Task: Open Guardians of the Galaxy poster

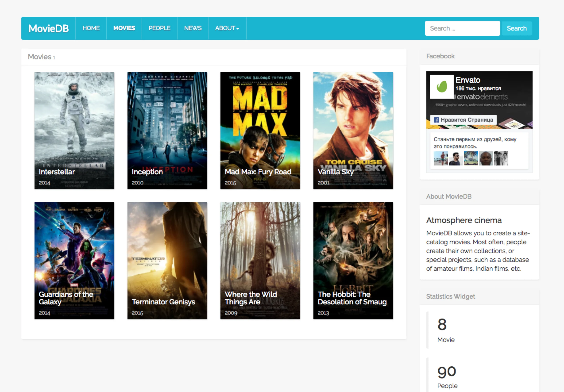Action: pyautogui.click(x=74, y=260)
